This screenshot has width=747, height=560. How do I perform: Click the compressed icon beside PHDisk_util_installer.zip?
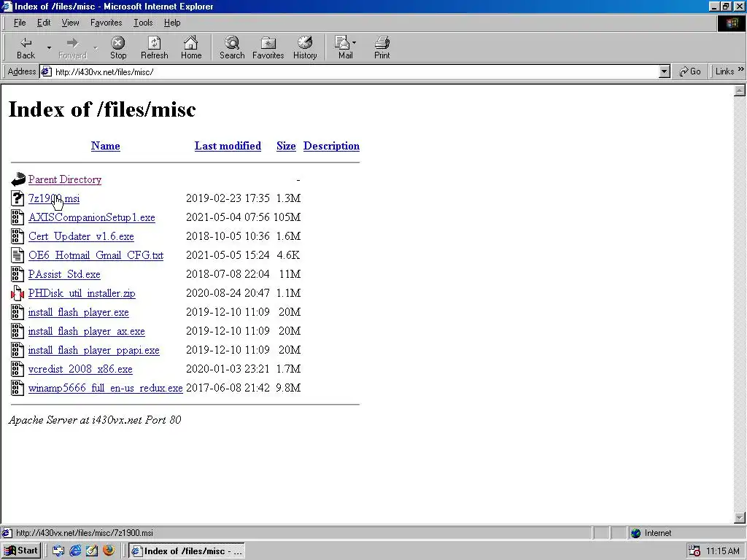click(18, 293)
